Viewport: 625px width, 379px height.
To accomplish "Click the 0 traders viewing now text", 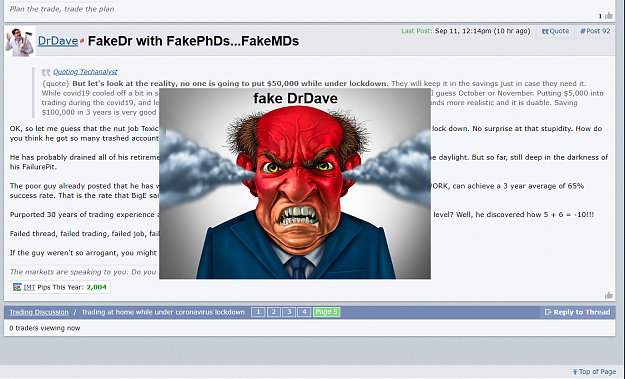I will click(x=45, y=328).
